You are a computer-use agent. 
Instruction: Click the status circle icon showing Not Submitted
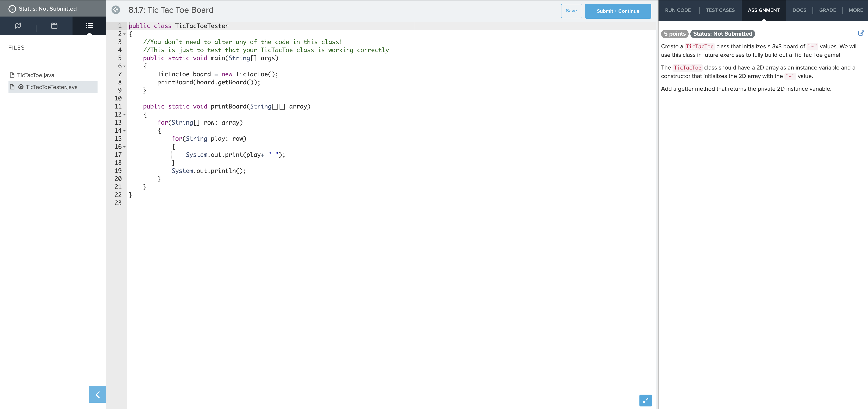pyautogui.click(x=12, y=8)
